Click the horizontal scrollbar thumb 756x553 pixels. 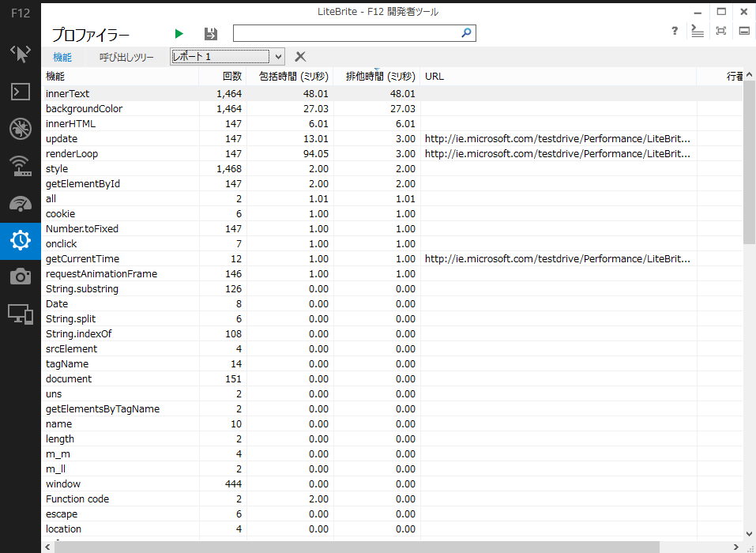(356, 547)
